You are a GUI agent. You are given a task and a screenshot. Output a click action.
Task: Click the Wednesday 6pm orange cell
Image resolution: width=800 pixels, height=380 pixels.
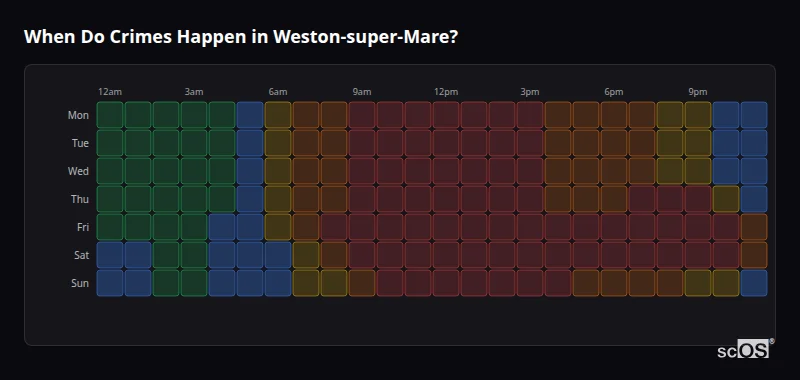[614, 171]
